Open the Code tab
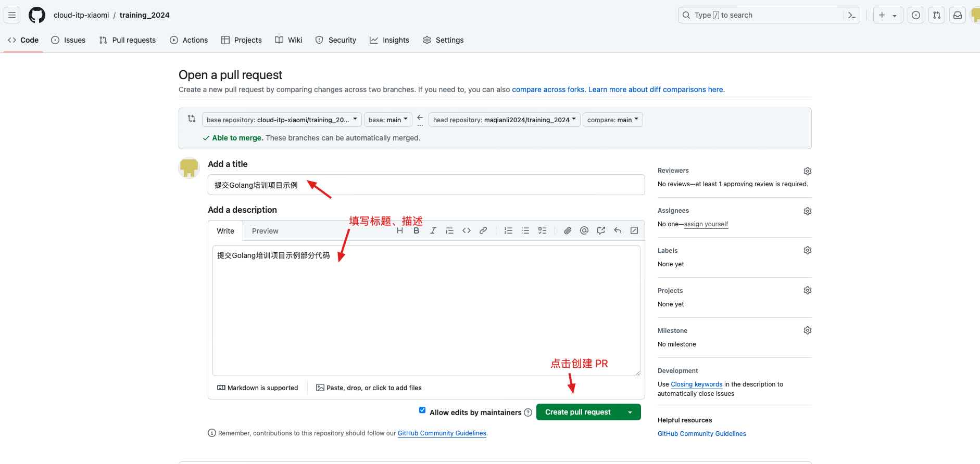 [x=23, y=40]
